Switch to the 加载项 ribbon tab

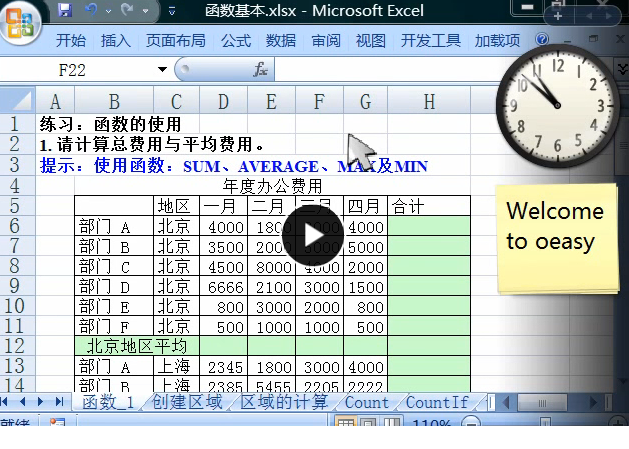click(497, 41)
